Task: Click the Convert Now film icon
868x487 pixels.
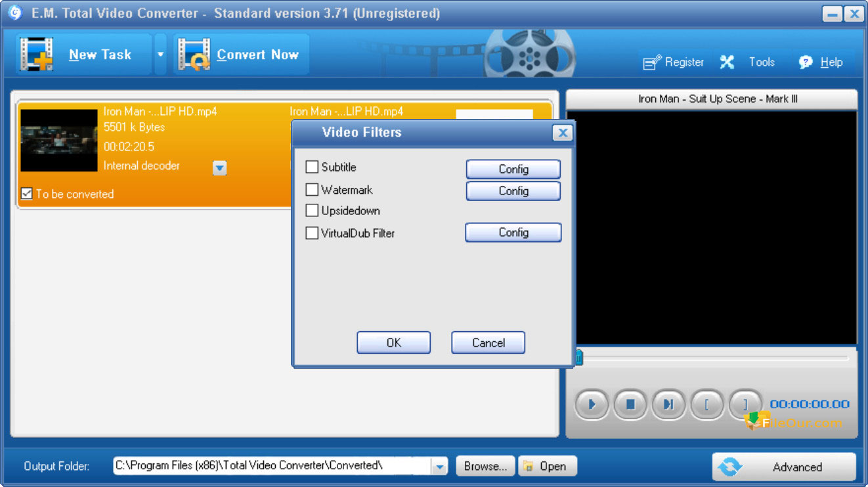Action: [x=194, y=55]
